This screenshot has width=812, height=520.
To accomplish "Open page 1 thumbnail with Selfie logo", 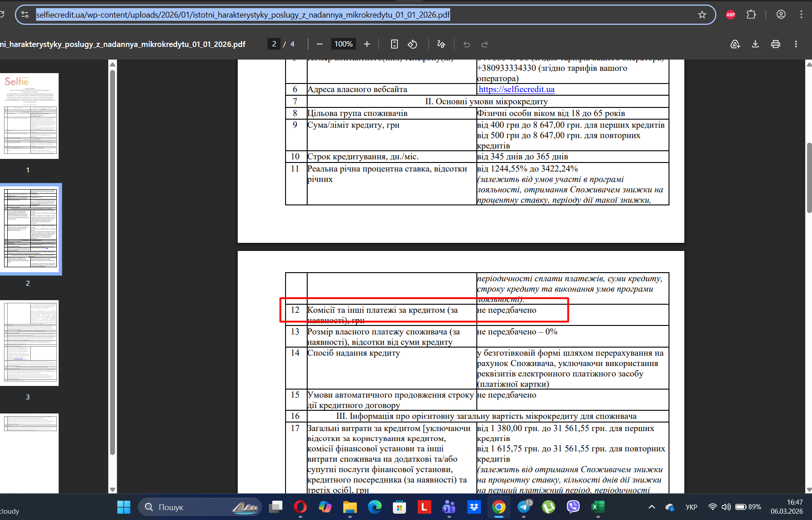I will (29, 116).
